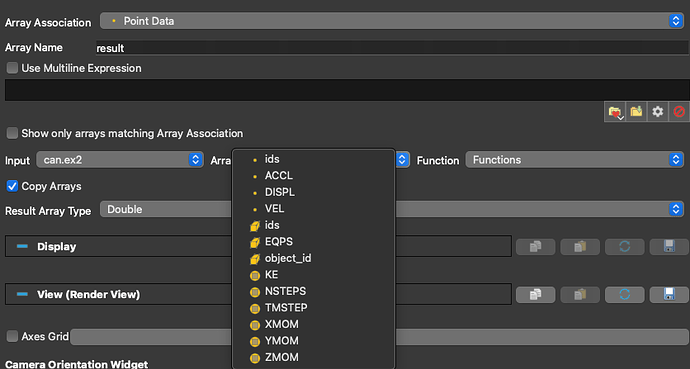Enable the Axes Grid checkbox

pyautogui.click(x=12, y=337)
